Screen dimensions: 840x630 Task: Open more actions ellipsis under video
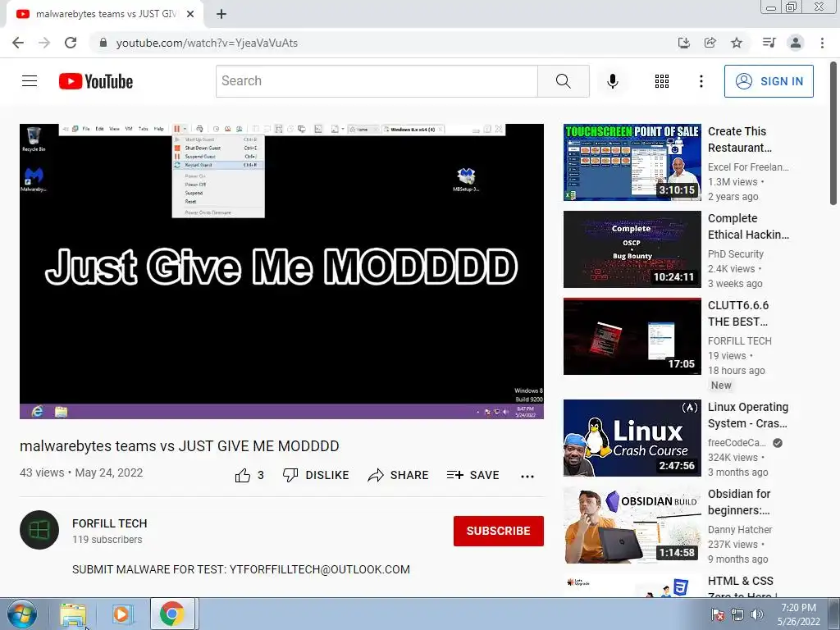click(527, 477)
